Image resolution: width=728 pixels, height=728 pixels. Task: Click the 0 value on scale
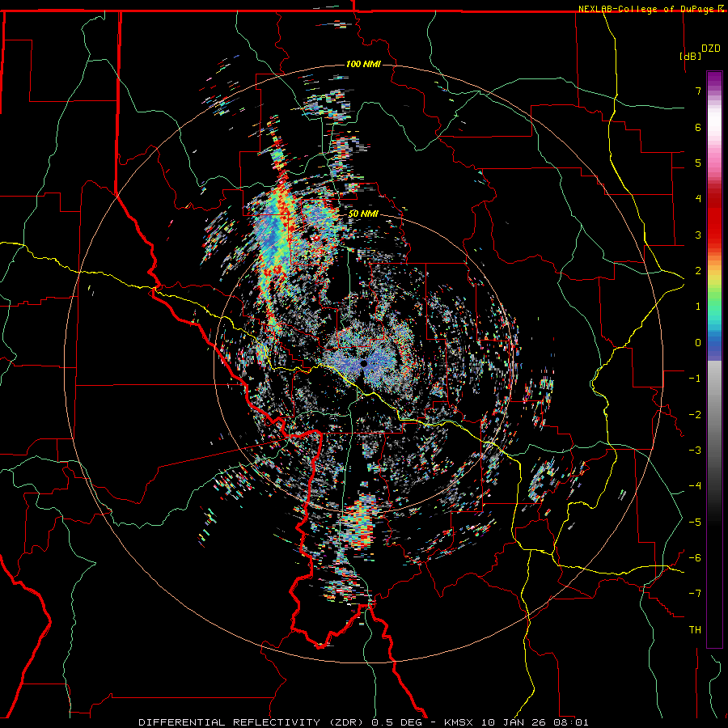tap(698, 343)
